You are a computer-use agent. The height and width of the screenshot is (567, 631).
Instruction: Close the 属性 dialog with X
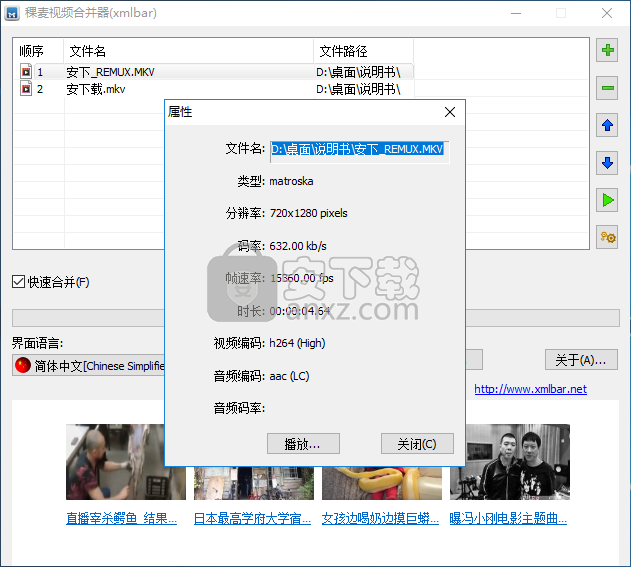450,112
